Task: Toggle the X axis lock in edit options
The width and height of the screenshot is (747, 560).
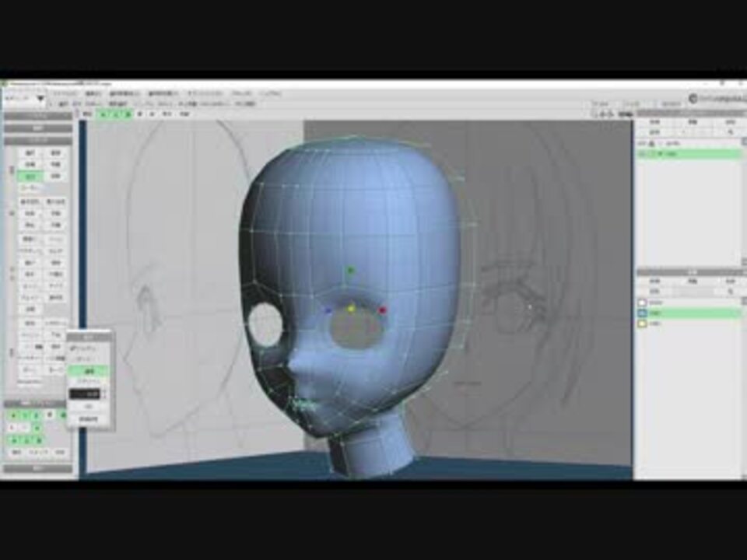Action: [x=13, y=415]
